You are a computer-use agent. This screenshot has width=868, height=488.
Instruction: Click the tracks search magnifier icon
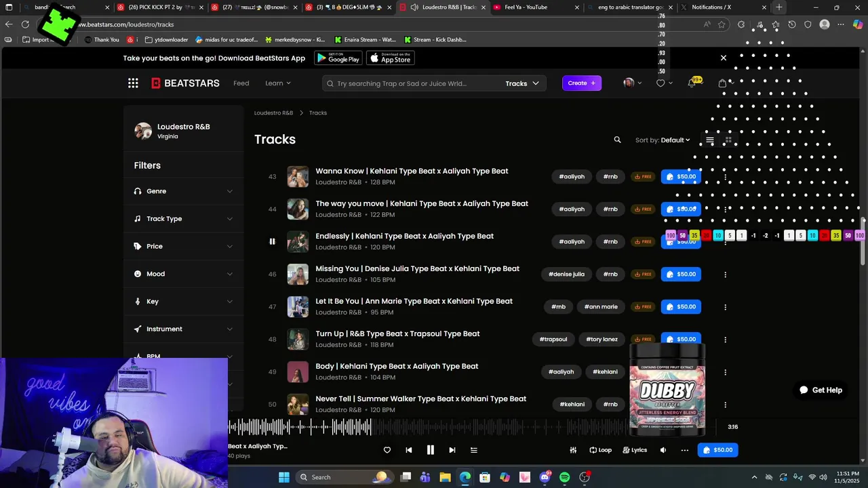coord(617,140)
